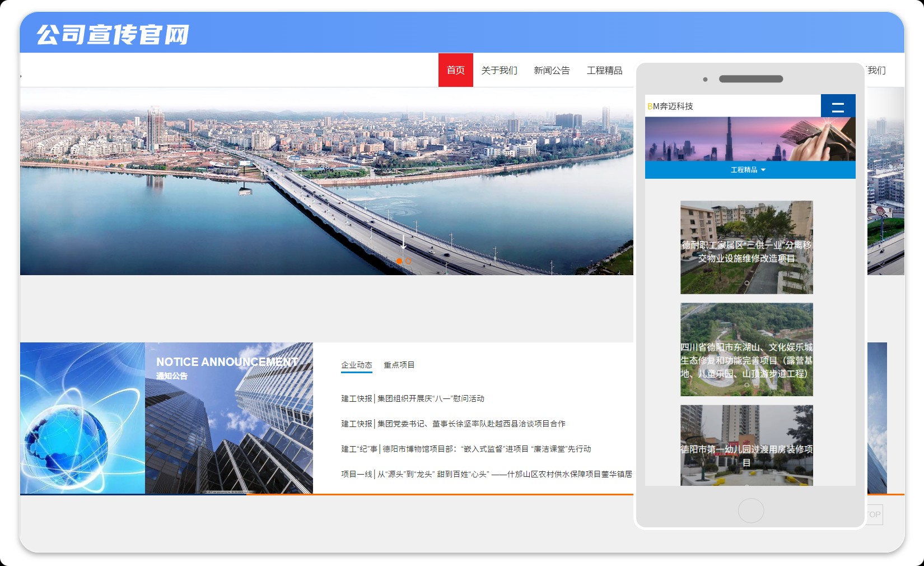Open the article on 德阳市博物馆项目部
The width and height of the screenshot is (924, 566).
click(466, 449)
